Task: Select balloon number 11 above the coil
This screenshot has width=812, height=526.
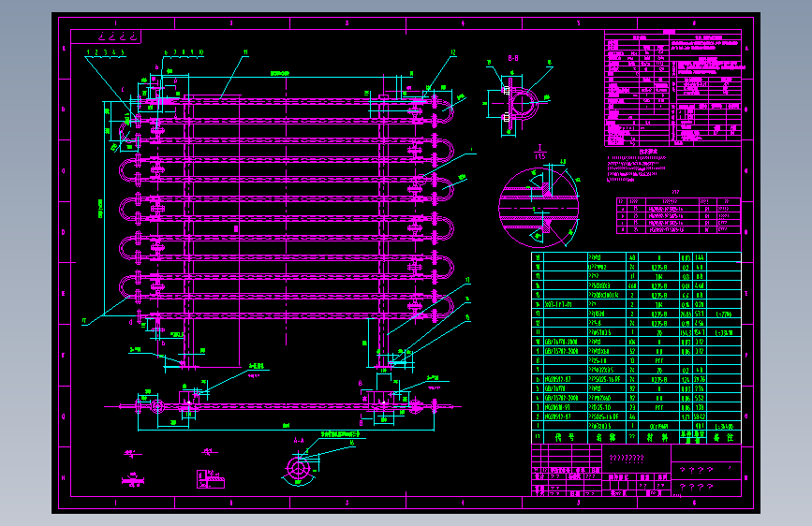Action: pos(245,52)
